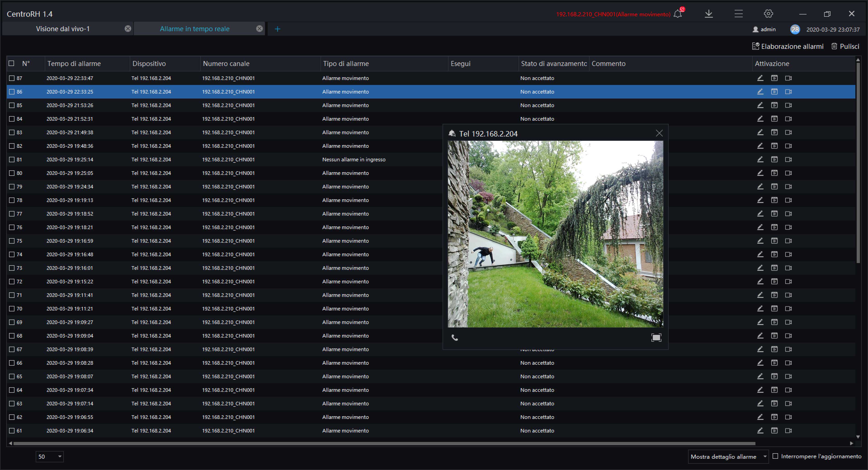Click the horizontal scrollbar of alarm table
The width and height of the screenshot is (868, 470).
click(x=384, y=443)
